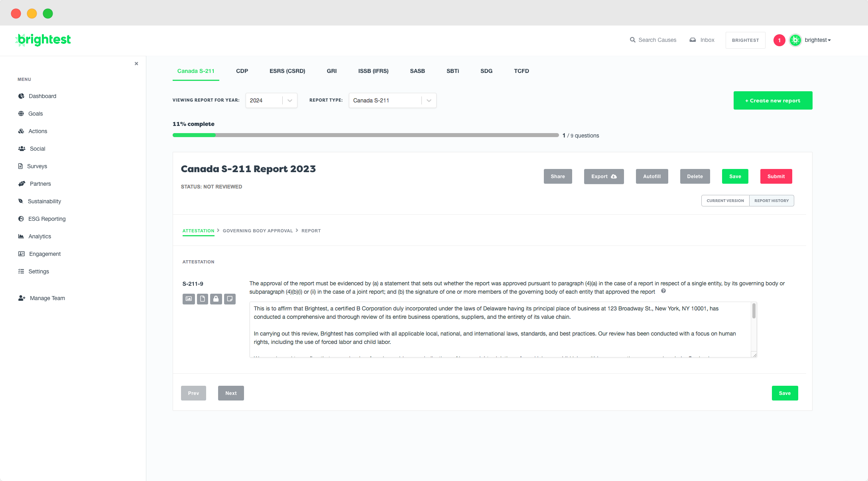
Task: Click the text area resize handle
Action: (x=754, y=355)
